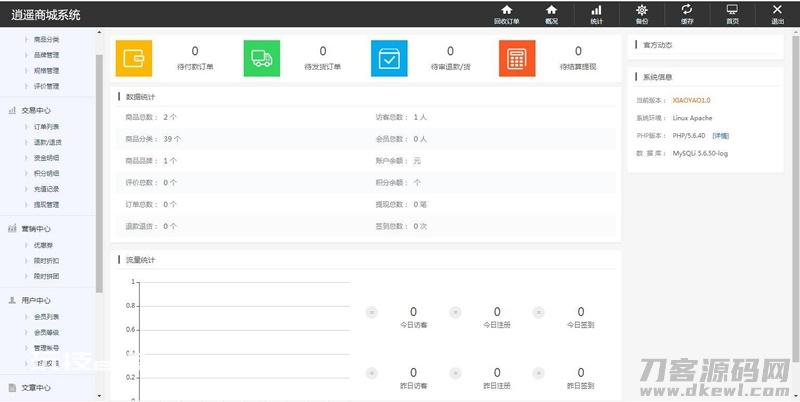Image resolution: width=800 pixels, height=402 pixels.
Task: Click the blue checkbox icon for 待审退款/货
Action: (389, 58)
